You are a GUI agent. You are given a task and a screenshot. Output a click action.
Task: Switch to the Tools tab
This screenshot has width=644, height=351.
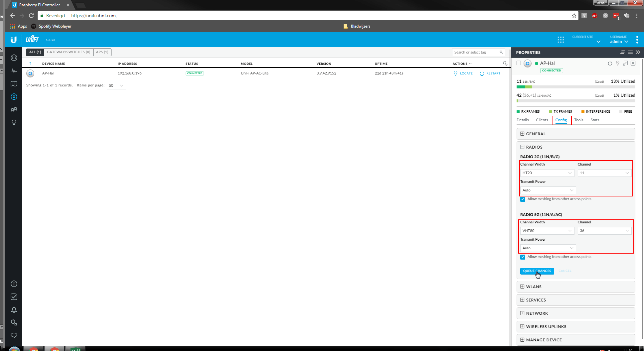(x=579, y=120)
